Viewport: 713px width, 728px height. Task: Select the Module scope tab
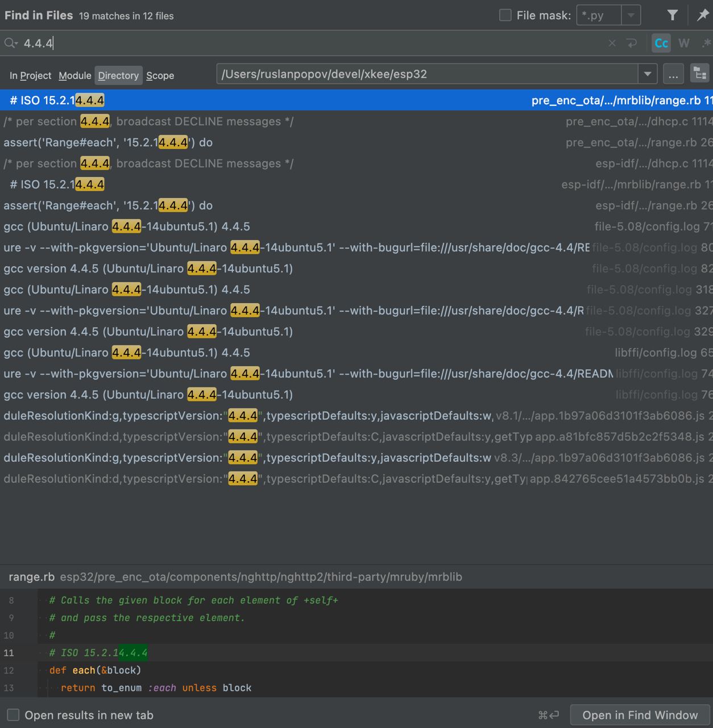click(x=74, y=76)
